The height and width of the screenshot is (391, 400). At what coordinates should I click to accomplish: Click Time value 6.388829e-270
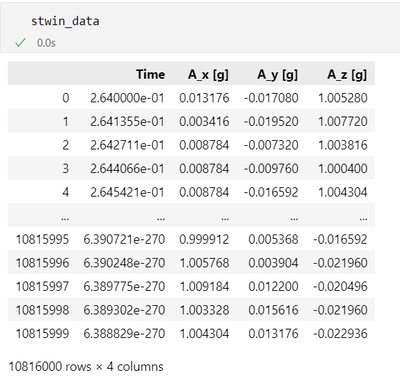pos(124,334)
